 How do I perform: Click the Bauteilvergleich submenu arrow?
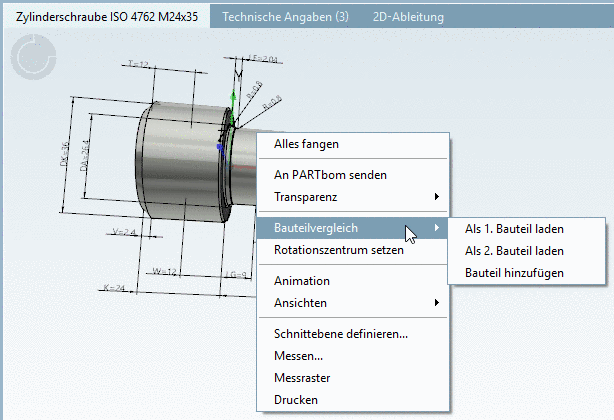(437, 227)
